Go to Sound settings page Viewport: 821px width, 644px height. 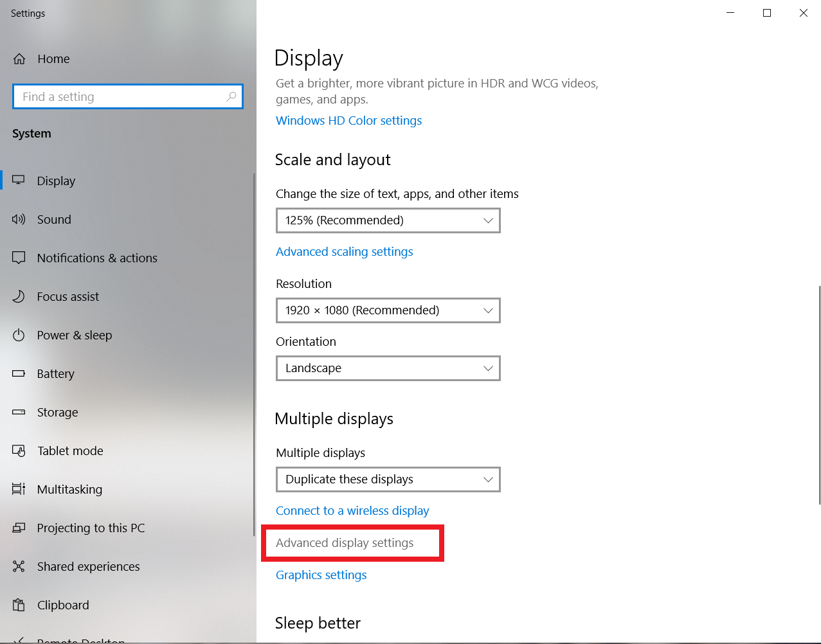127,219
